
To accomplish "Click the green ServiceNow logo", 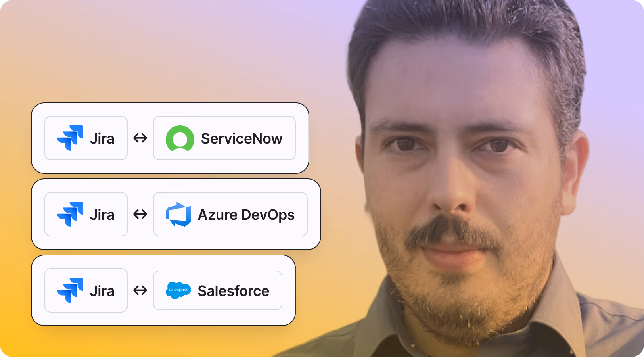I will click(x=180, y=138).
